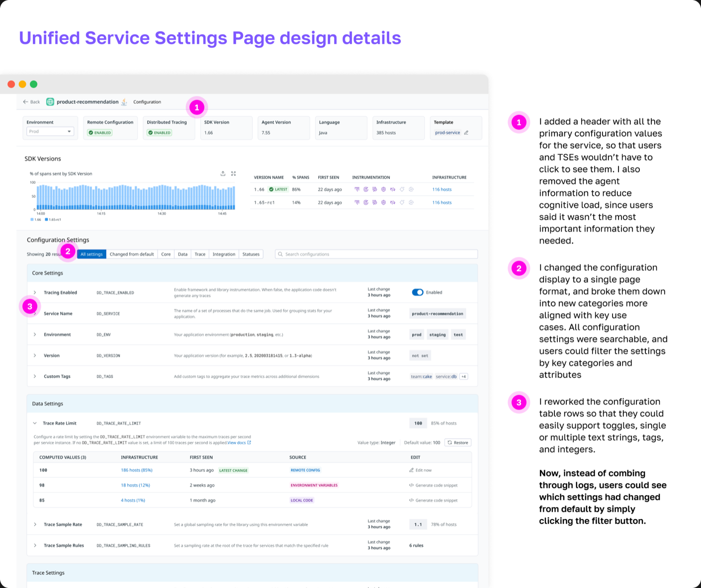This screenshot has height=588, width=701.
Task: Switch to the Data filter tab
Action: (x=183, y=254)
